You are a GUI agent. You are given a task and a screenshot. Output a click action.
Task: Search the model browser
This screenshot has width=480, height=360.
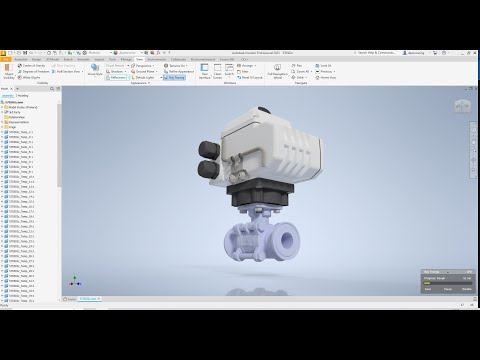[x=52, y=89]
